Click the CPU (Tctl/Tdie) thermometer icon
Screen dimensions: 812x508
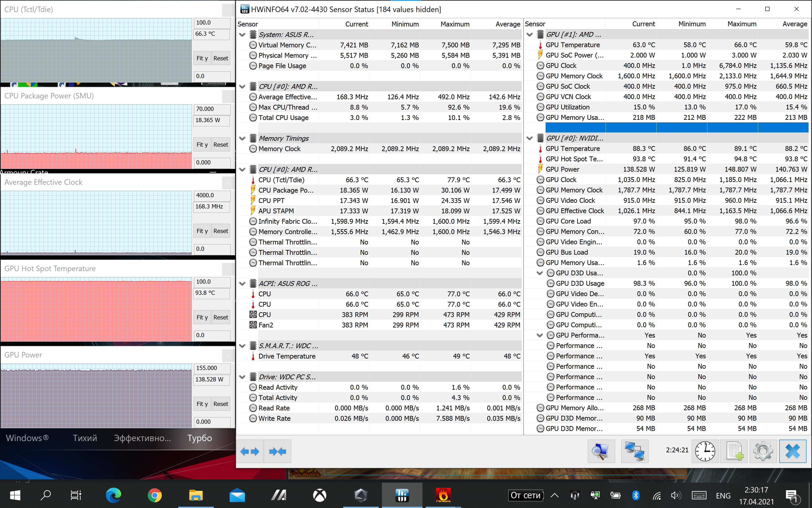tap(253, 180)
